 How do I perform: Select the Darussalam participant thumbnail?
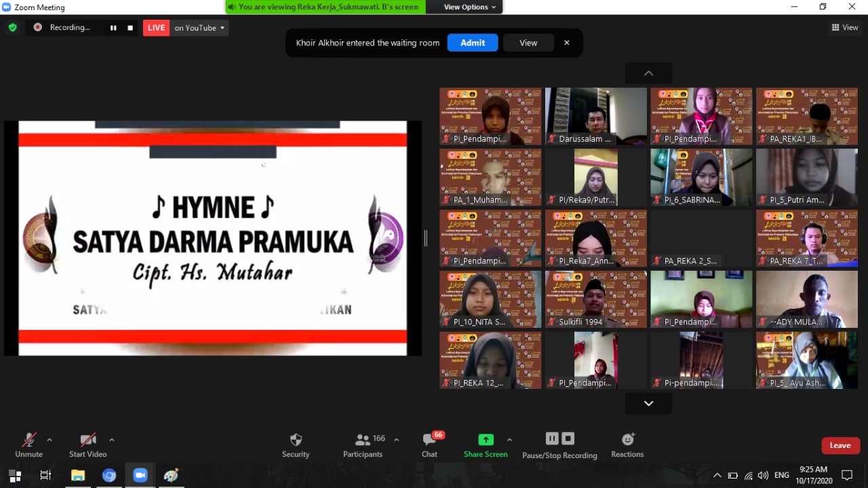pyautogui.click(x=595, y=115)
